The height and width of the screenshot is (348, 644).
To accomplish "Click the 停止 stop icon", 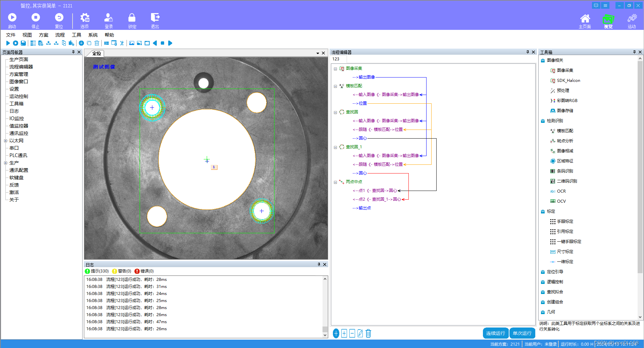I will [36, 20].
